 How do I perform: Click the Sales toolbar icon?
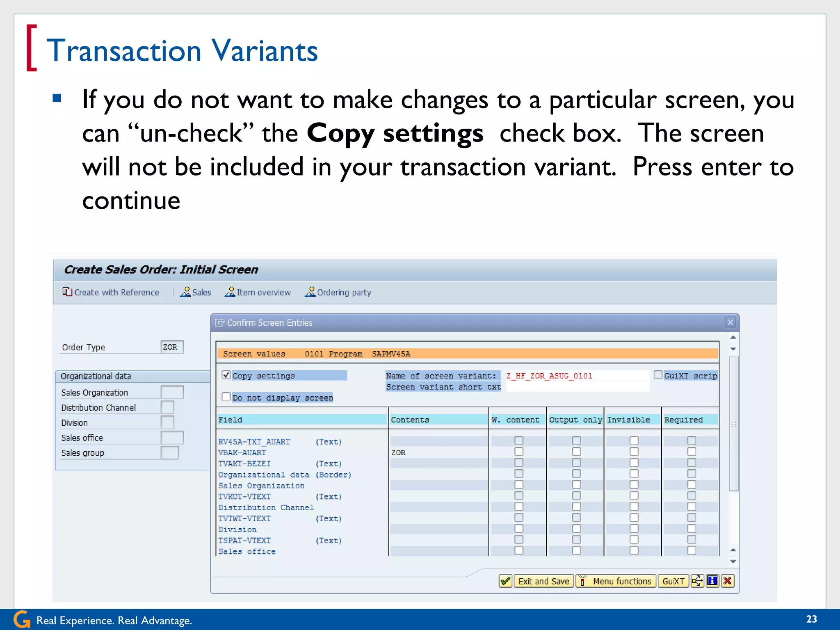tap(186, 292)
